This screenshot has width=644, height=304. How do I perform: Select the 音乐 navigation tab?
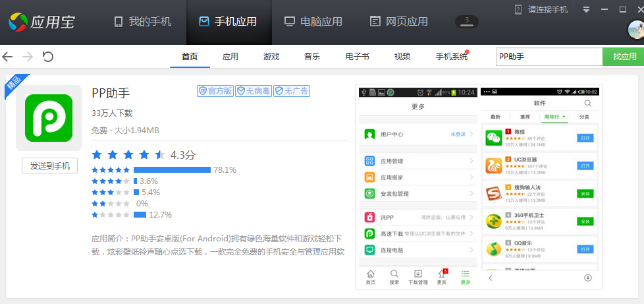[312, 57]
